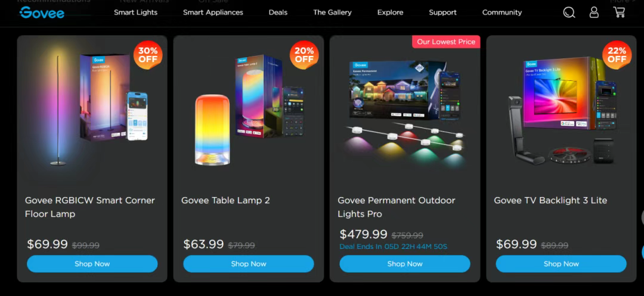The width and height of the screenshot is (644, 296).
Task: Open the shopping cart icon
Action: click(x=619, y=12)
